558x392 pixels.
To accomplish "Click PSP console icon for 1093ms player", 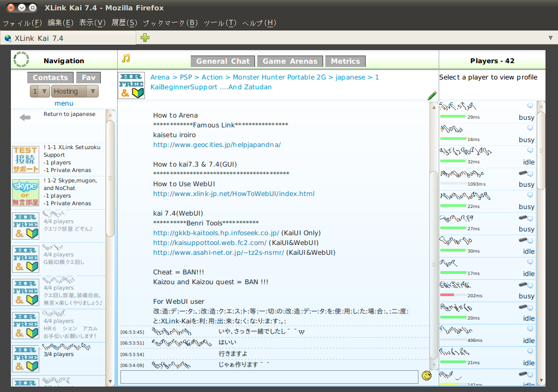I will [523, 173].
